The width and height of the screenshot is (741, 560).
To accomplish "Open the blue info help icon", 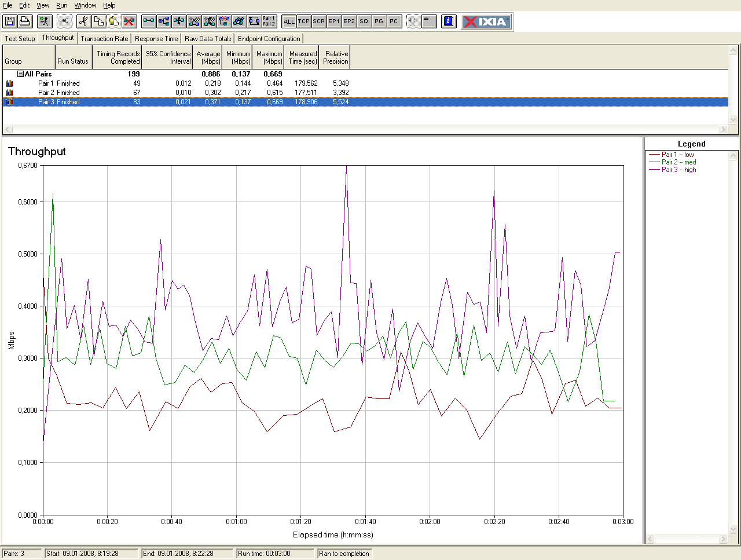I will (449, 21).
